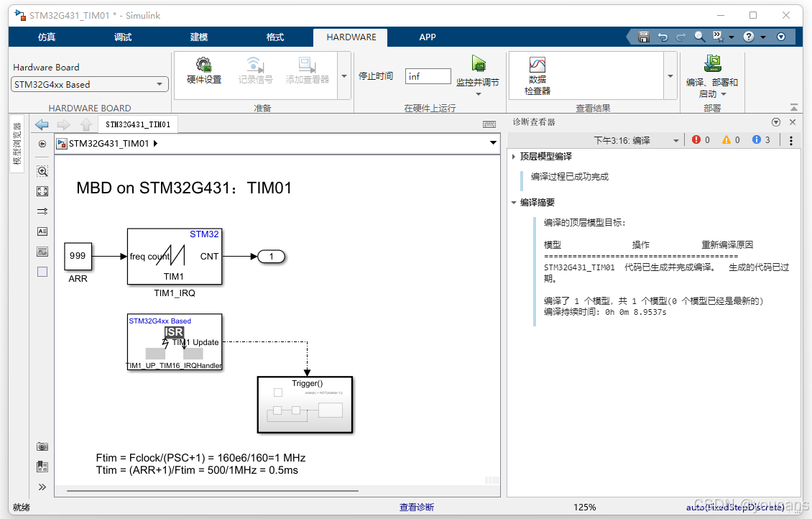Viewport: 812px width, 519px height.
Task: Collapse the ribbon toolstrip arrow
Action: click(x=794, y=107)
